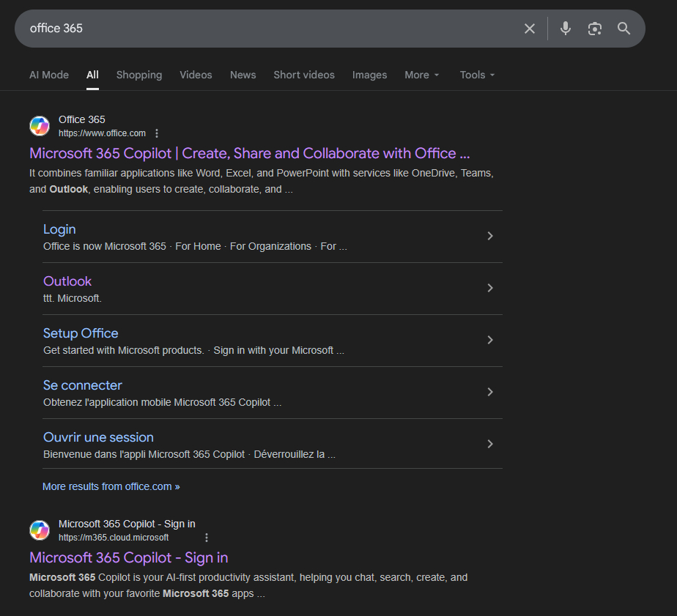Screen dimensions: 677x616
Task: Open Microsoft 365 Copilot - Sign in result
Action: pyautogui.click(x=129, y=557)
